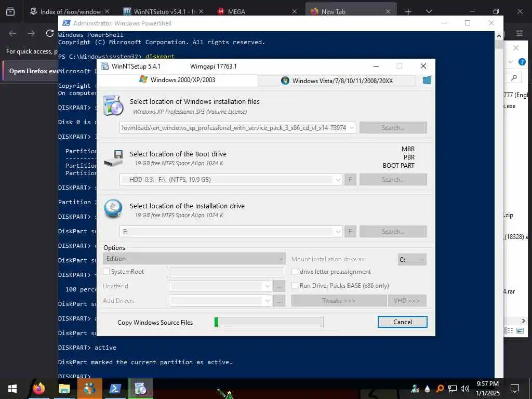Go back in Firefox

[12, 33]
